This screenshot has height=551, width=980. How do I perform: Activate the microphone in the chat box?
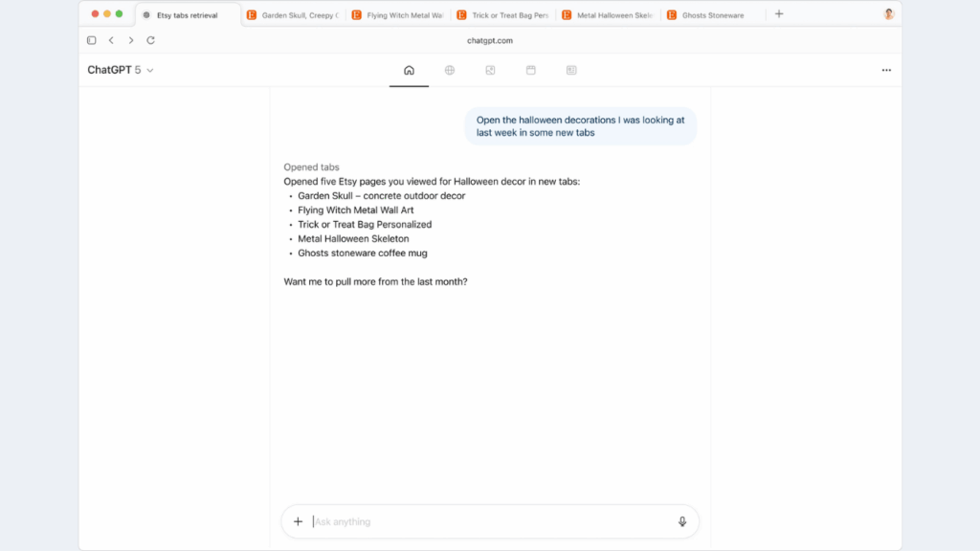[x=682, y=521]
